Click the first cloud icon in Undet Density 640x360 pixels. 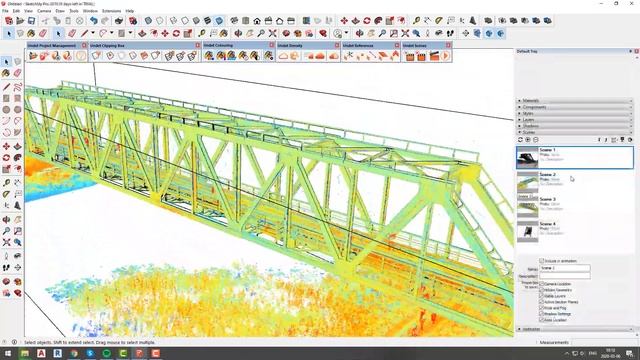(x=283, y=56)
